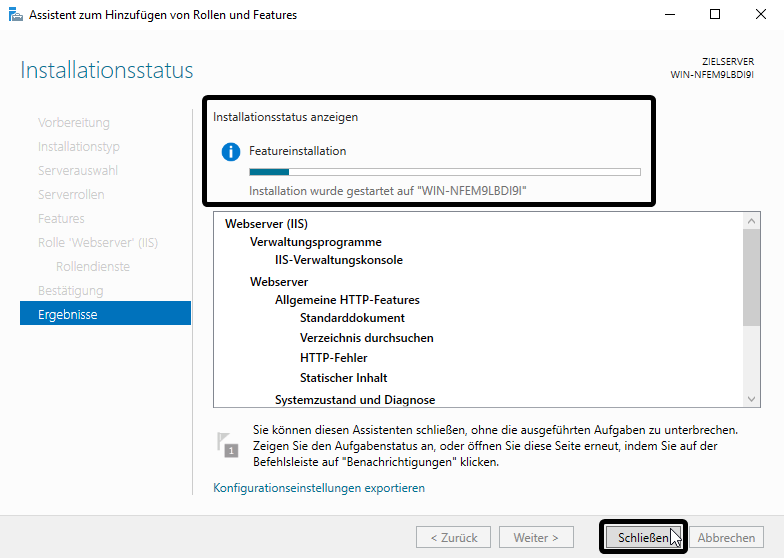This screenshot has width=784, height=558.
Task: Click the Weiter button
Action: [x=536, y=538]
